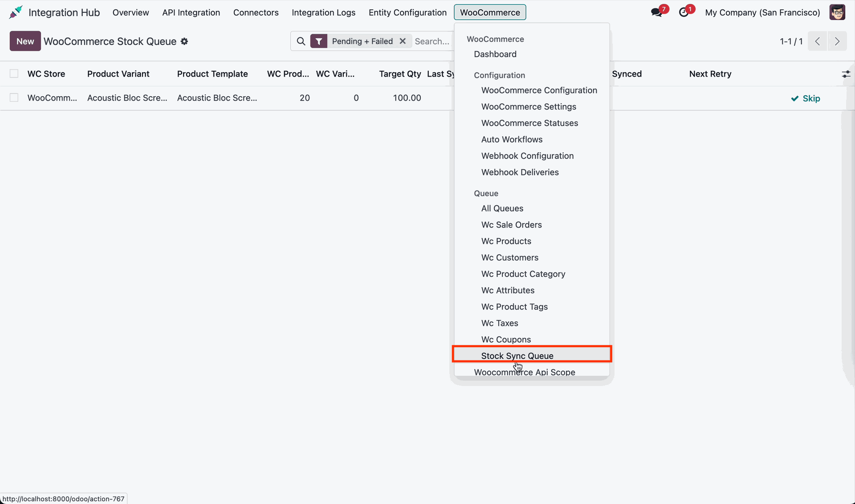The width and height of the screenshot is (855, 504).
Task: Click the Target Qty cell 100.00
Action: [407, 98]
